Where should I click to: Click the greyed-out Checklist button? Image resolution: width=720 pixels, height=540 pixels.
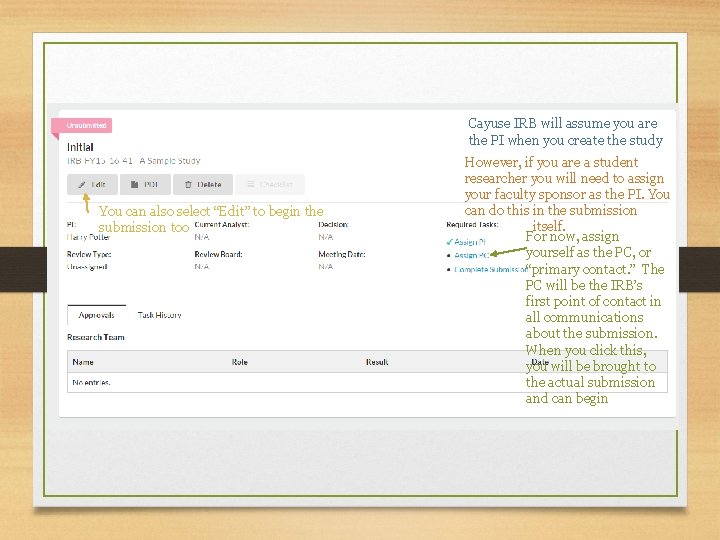[270, 185]
